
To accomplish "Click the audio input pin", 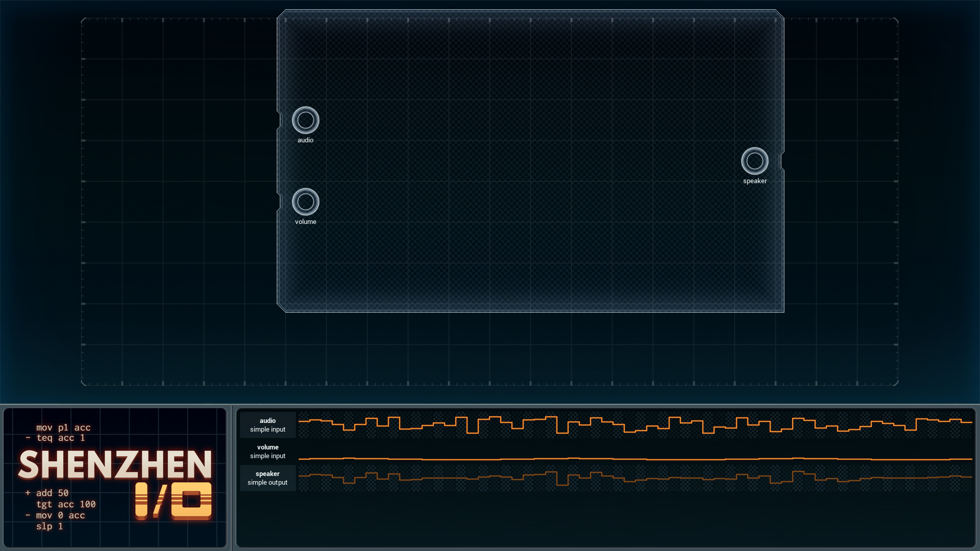I will pos(305,120).
